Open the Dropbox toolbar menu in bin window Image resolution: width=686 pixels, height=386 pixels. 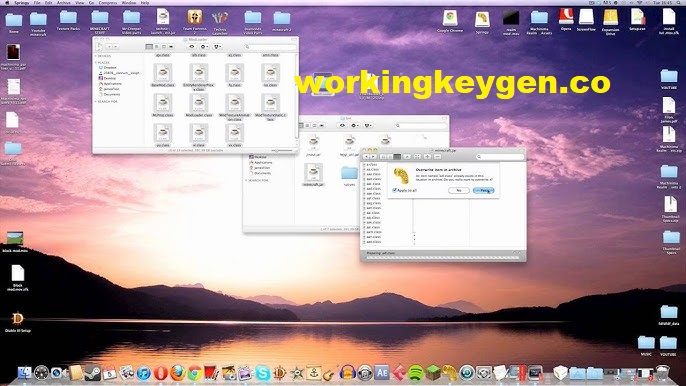point(368,126)
